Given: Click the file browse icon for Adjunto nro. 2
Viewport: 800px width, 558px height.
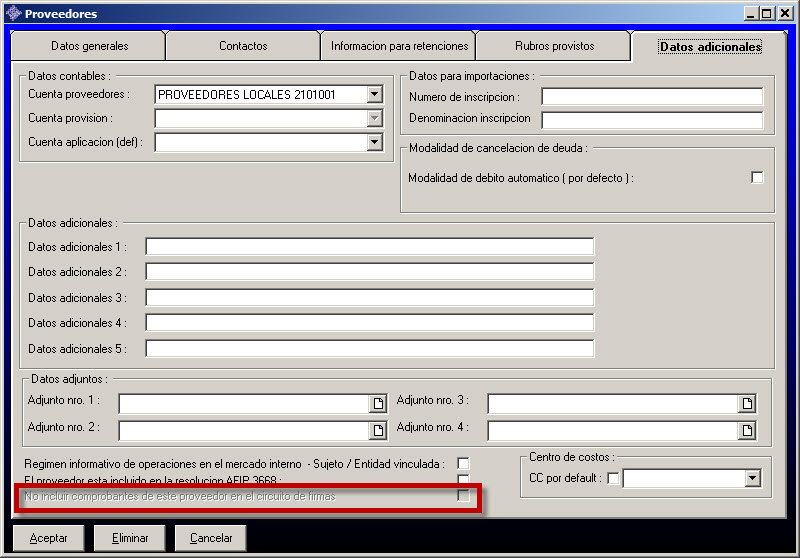Looking at the screenshot, I should click(x=378, y=430).
